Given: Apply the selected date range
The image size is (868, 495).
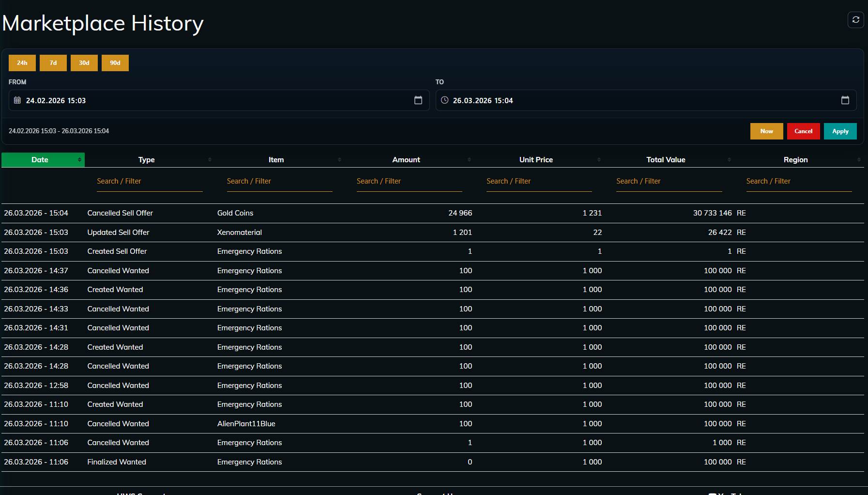Looking at the screenshot, I should click(840, 131).
